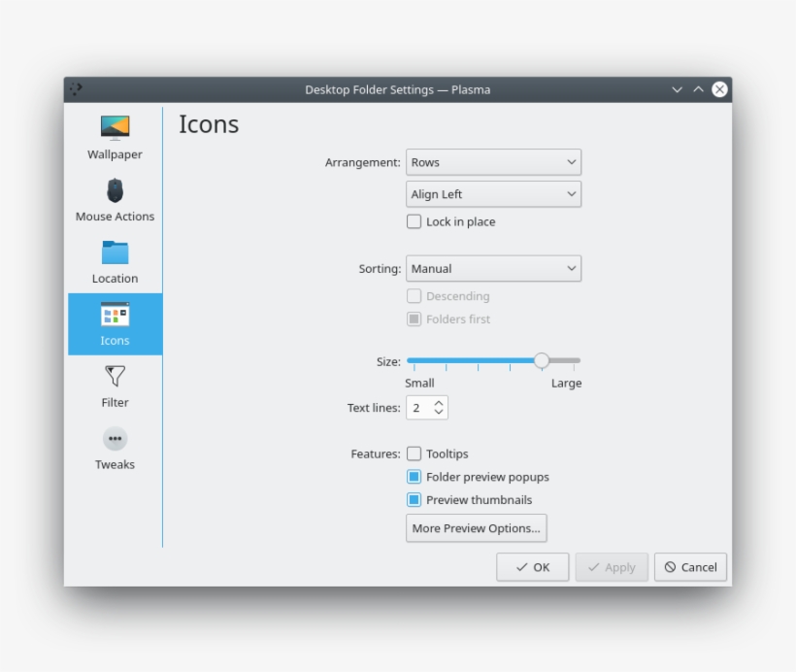The image size is (796, 672).
Task: Select the Mouse Actions mouse icon
Action: (115, 190)
